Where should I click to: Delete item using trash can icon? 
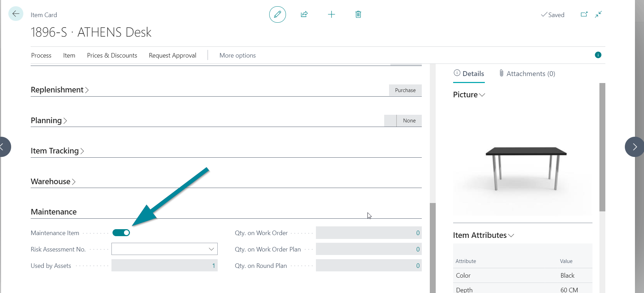358,14
